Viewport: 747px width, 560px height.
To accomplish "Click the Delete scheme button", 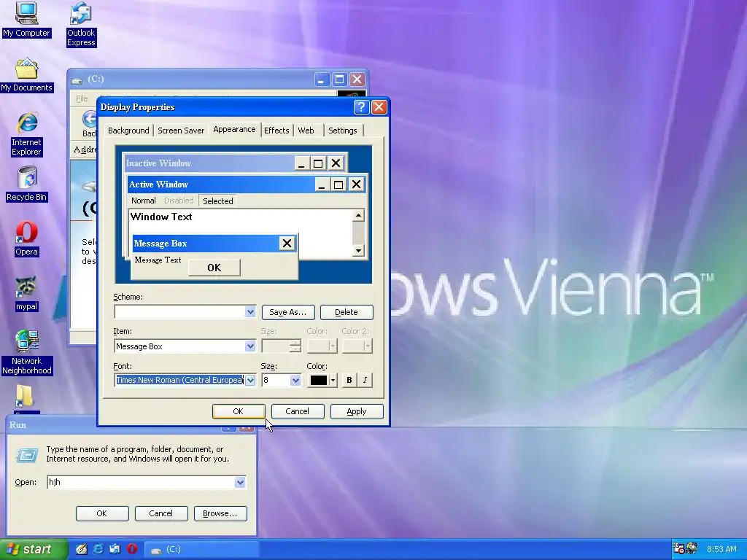I will click(347, 312).
